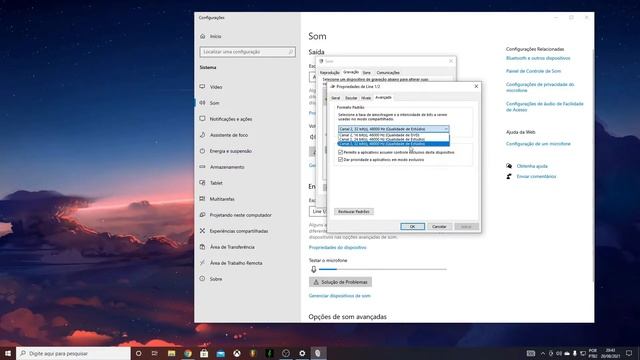Open Reprodução tab in Som dialog
640x360 pixels.
pyautogui.click(x=329, y=73)
